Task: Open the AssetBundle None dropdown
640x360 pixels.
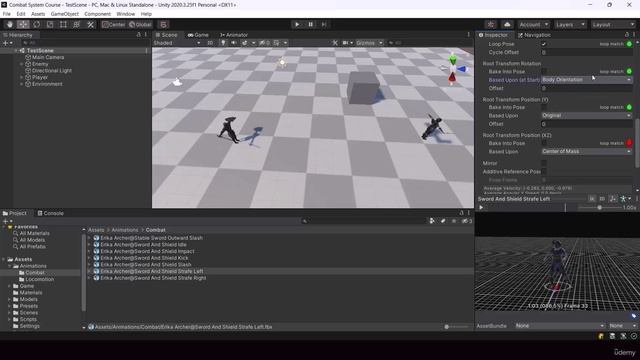Action: (560, 326)
